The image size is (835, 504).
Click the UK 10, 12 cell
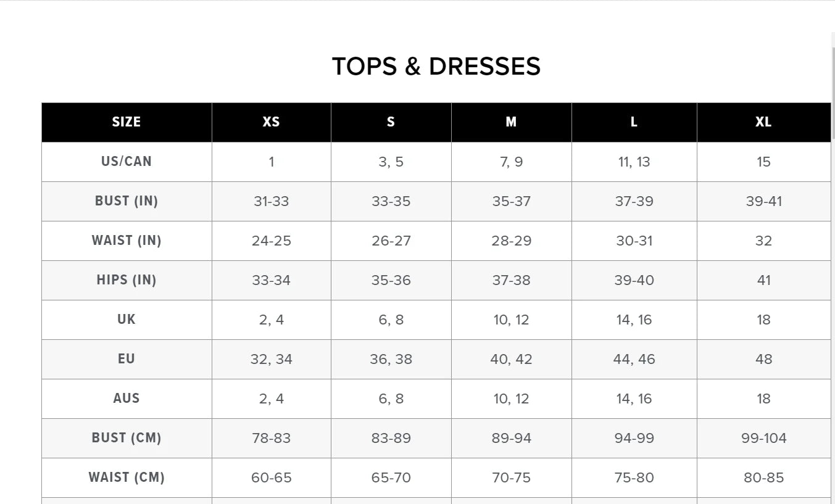point(511,320)
